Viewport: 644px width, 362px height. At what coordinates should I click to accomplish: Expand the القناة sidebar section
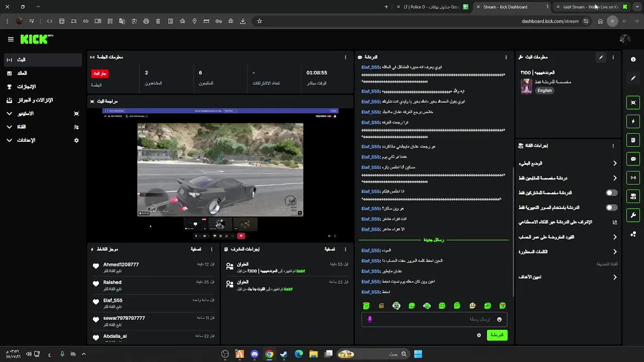click(x=42, y=127)
